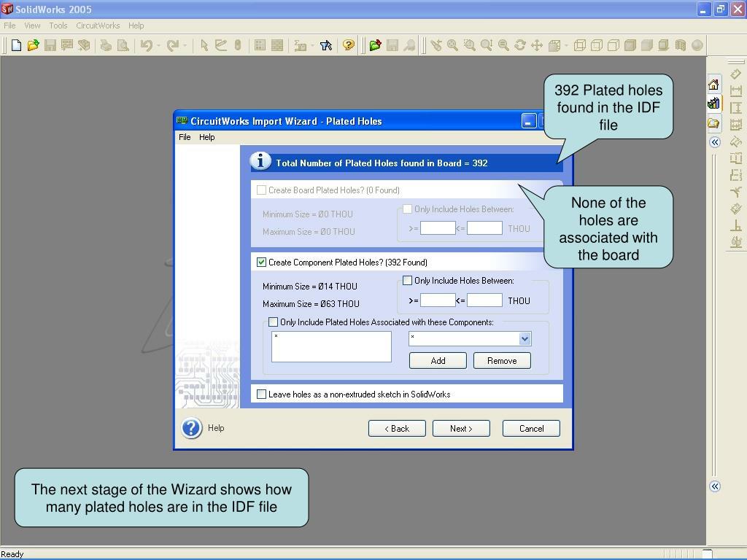Screen dimensions: 747x560
Task: Click the Help link text in wizard footer
Action: (x=216, y=428)
